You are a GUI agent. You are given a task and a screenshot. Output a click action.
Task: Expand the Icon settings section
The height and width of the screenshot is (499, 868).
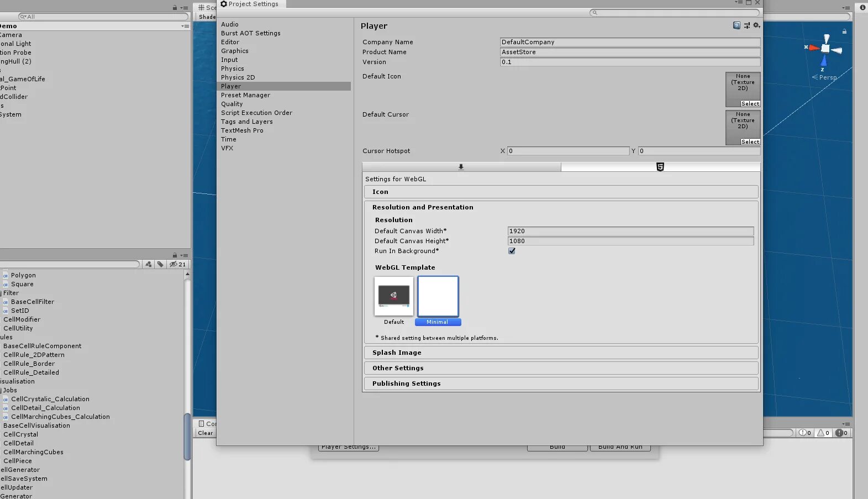(x=561, y=192)
